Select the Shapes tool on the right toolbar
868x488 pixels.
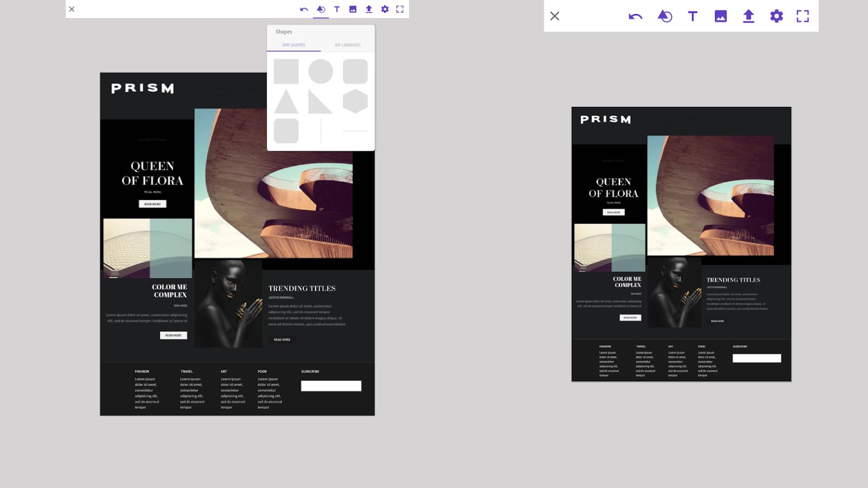click(664, 16)
